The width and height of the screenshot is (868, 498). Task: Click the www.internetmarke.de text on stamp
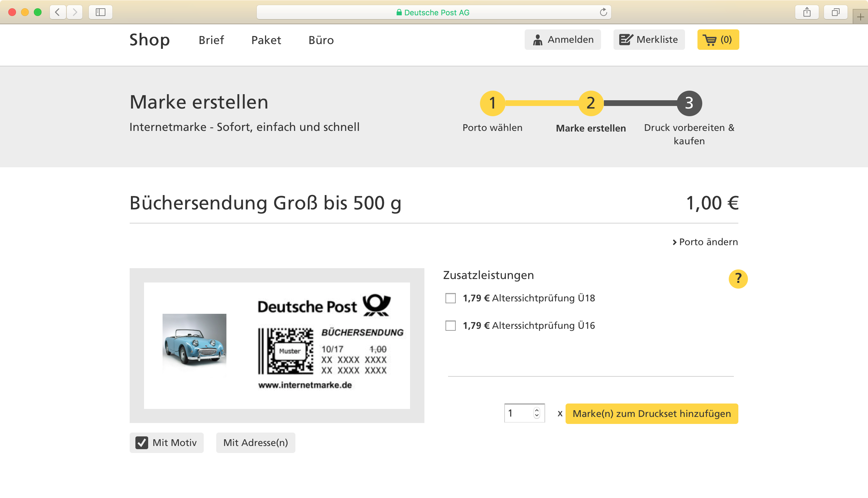click(x=305, y=385)
